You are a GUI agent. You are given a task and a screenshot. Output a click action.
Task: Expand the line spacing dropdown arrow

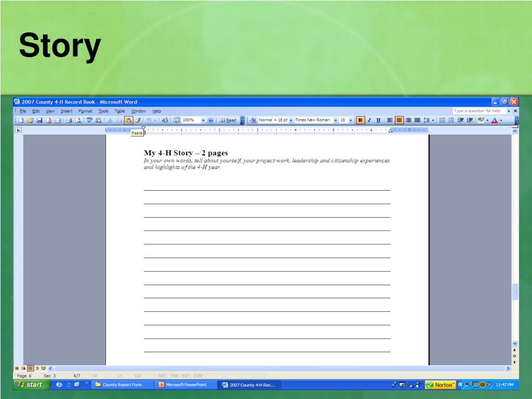(x=433, y=120)
